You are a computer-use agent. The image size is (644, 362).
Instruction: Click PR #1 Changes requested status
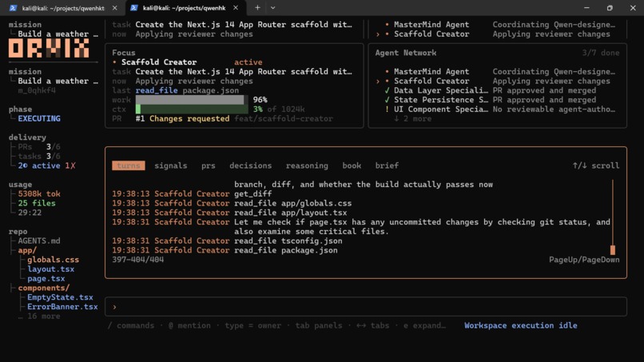pyautogui.click(x=182, y=119)
